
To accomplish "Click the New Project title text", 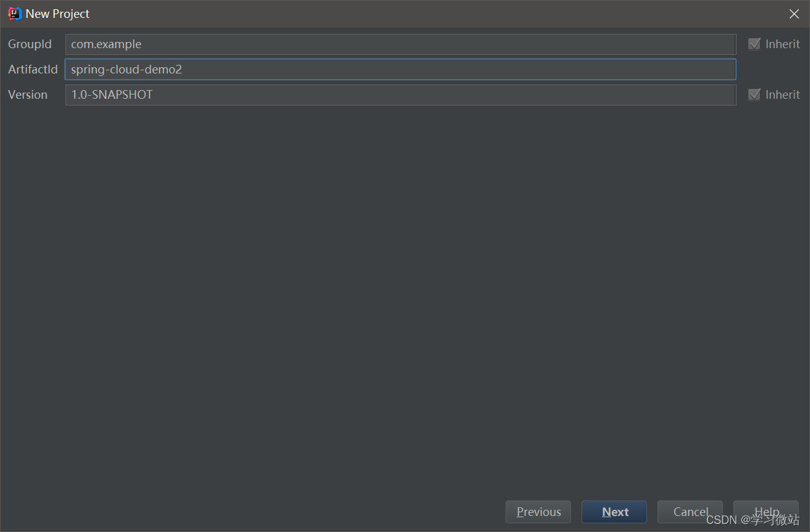I will point(57,14).
